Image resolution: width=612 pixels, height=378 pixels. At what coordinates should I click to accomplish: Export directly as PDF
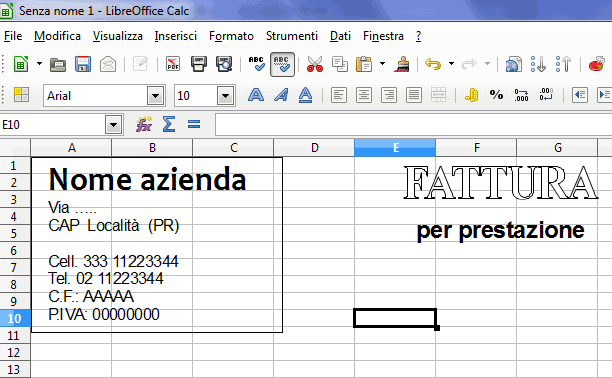[173, 64]
